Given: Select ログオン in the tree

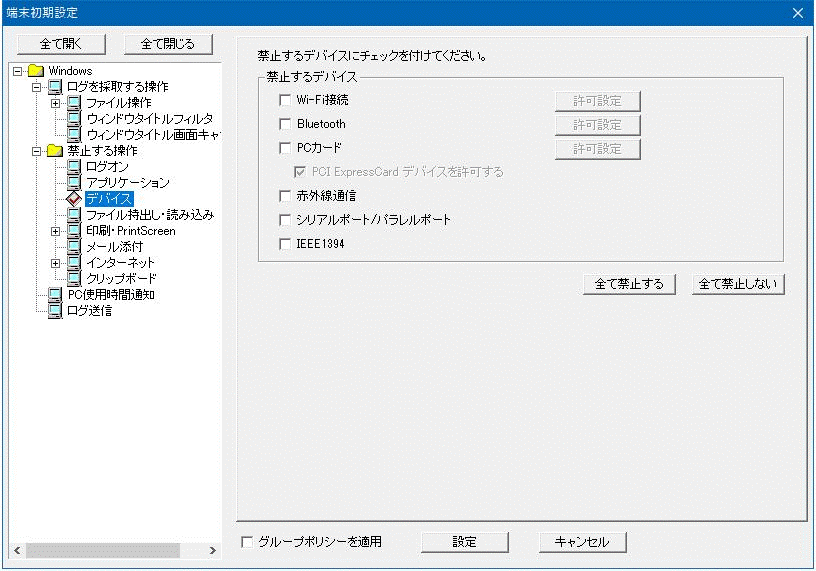Looking at the screenshot, I should pos(107,167).
